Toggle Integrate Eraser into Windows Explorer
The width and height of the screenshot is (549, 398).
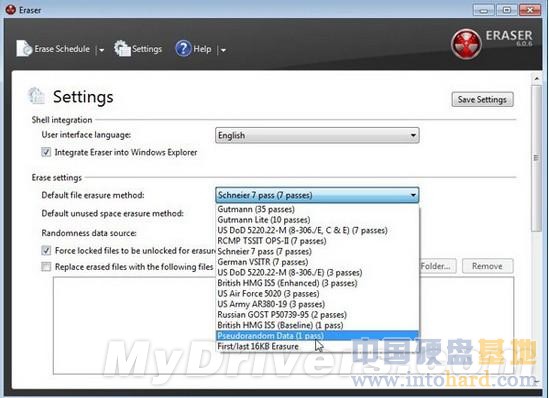[46, 152]
